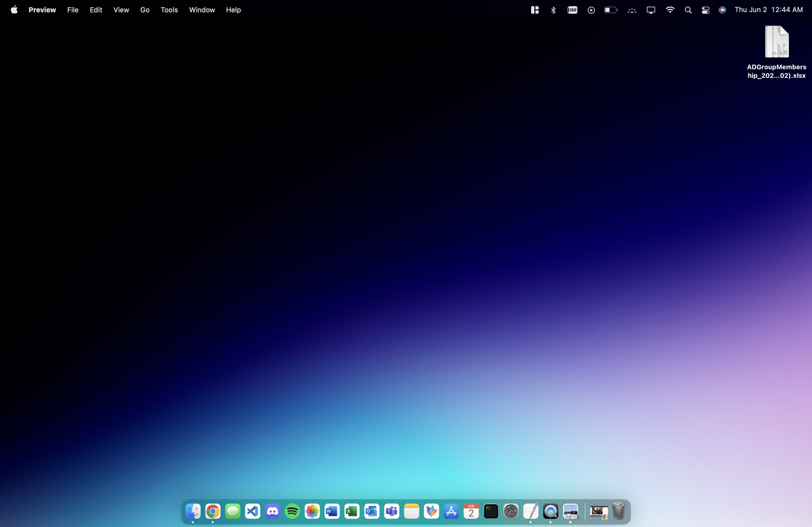
Task: Open the Help menu
Action: point(233,10)
